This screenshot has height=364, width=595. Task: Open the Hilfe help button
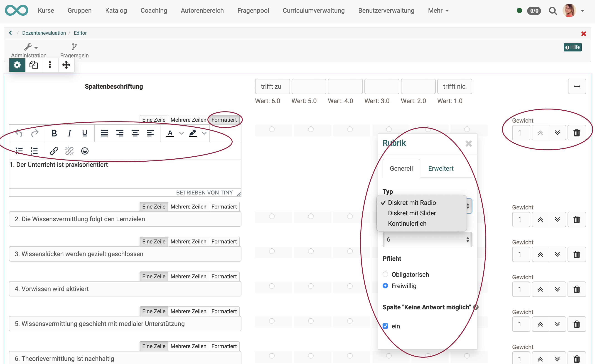tap(572, 47)
